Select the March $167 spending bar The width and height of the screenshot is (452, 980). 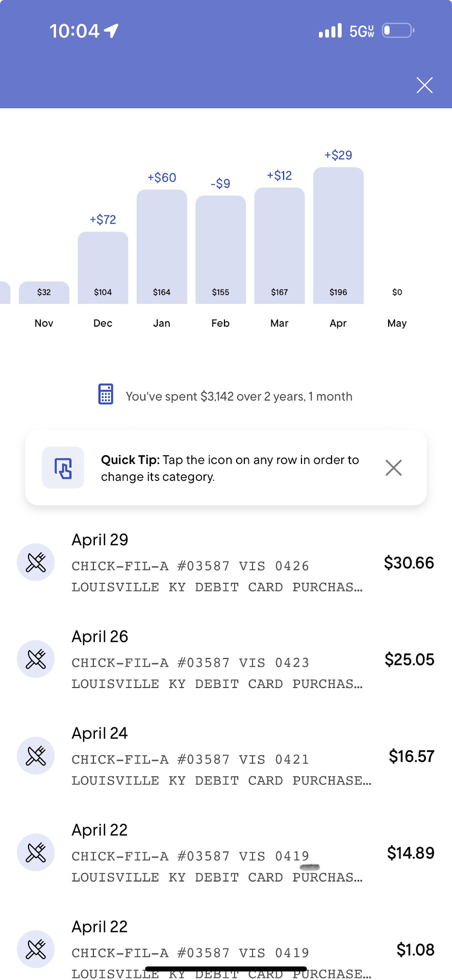click(x=280, y=246)
